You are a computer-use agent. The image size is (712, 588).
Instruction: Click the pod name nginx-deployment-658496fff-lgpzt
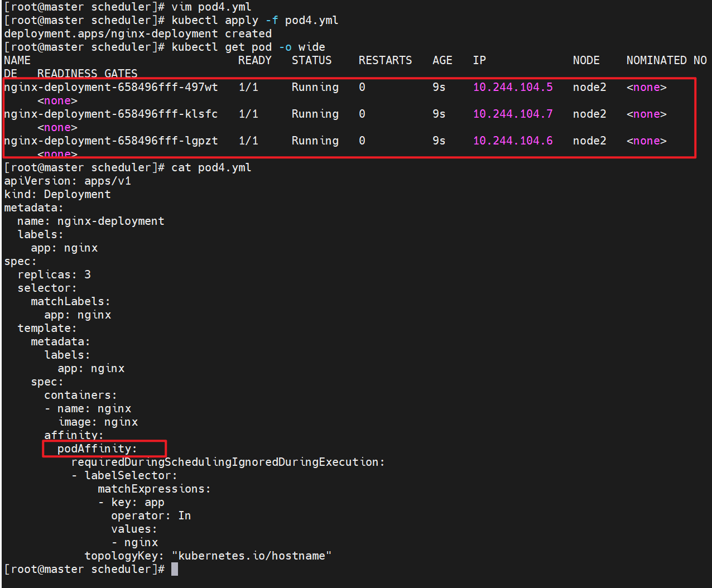click(111, 141)
